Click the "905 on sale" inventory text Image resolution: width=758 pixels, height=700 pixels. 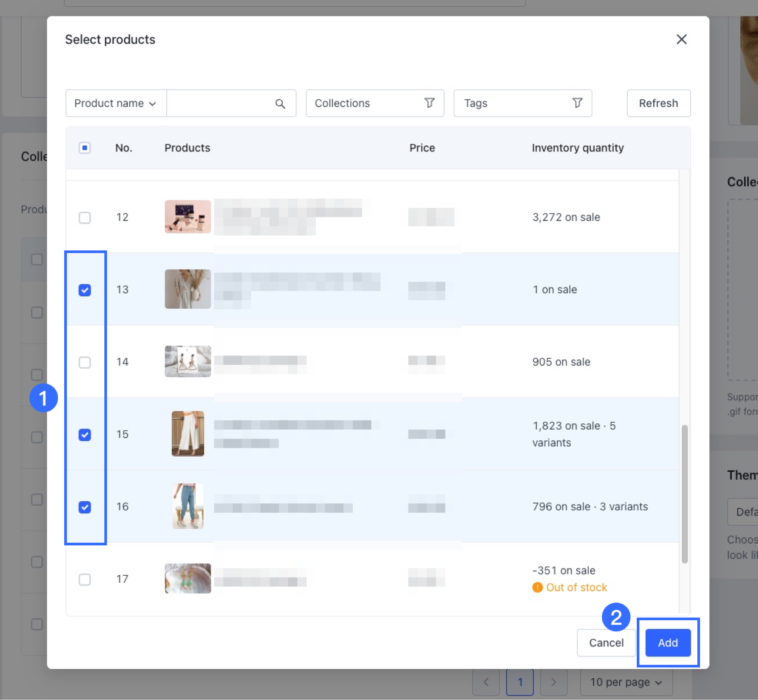pos(561,362)
